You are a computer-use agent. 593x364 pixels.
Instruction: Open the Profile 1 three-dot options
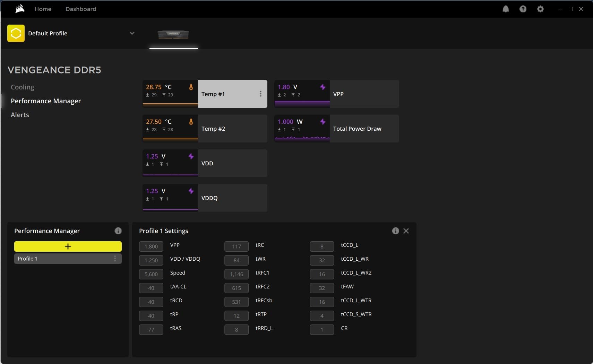pos(115,259)
